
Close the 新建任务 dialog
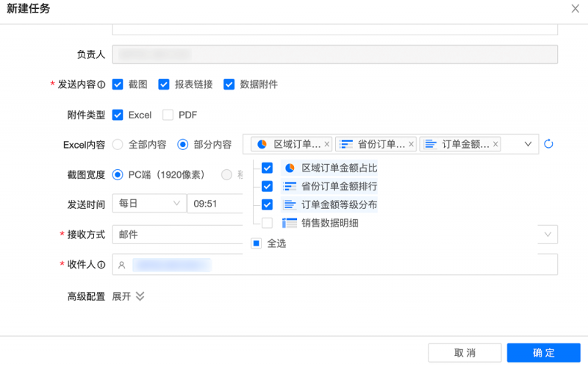point(575,8)
